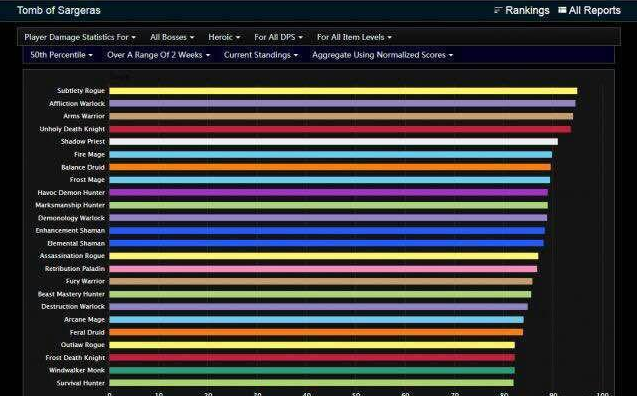Click the Survival Hunter label
Screen dimensions: 637x396
(x=80, y=383)
